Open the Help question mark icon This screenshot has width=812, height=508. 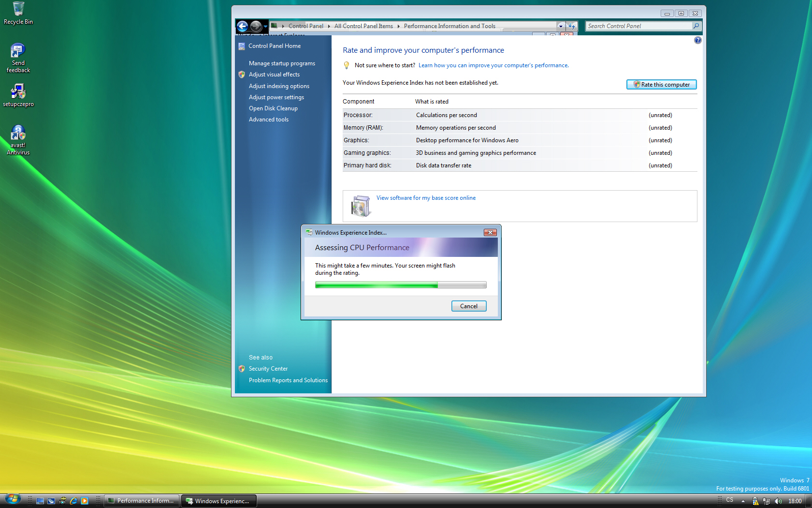click(697, 40)
